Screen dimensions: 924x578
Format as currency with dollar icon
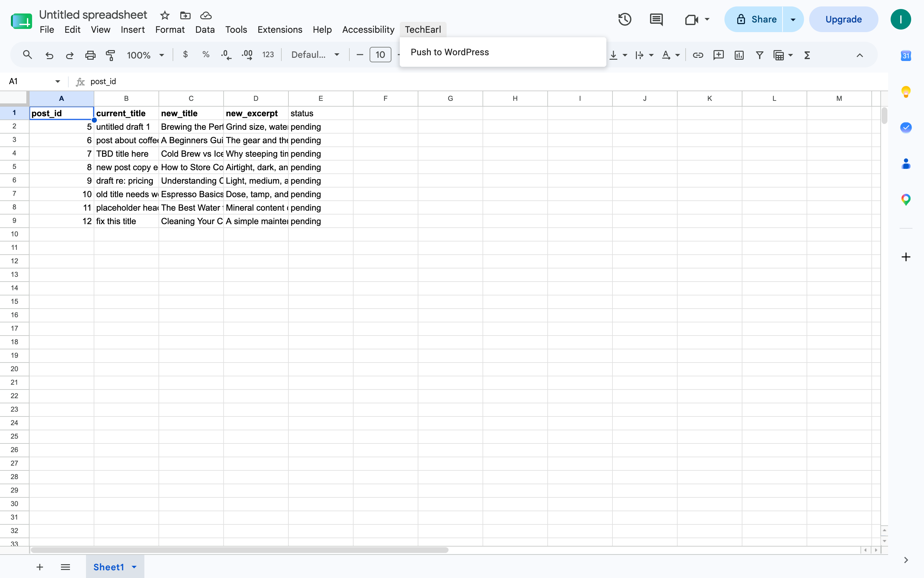coord(185,55)
